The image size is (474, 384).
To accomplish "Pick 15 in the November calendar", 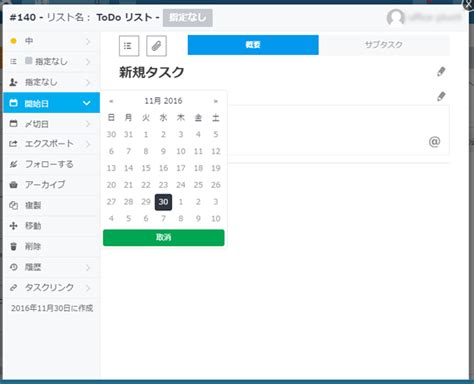I will point(146,168).
